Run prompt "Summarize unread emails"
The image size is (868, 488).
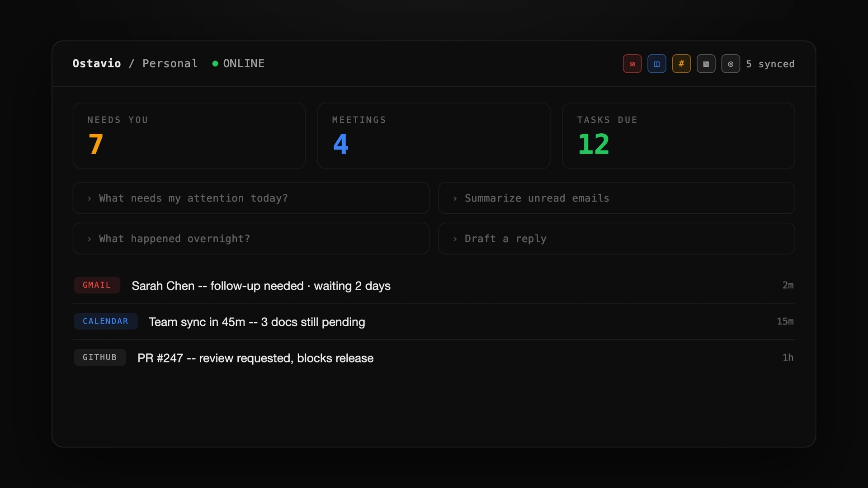[617, 198]
